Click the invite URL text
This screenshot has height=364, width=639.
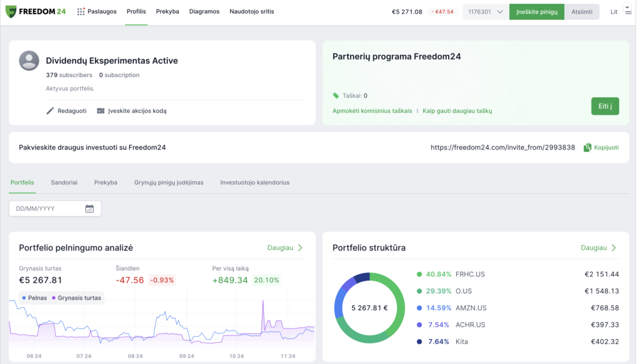502,147
